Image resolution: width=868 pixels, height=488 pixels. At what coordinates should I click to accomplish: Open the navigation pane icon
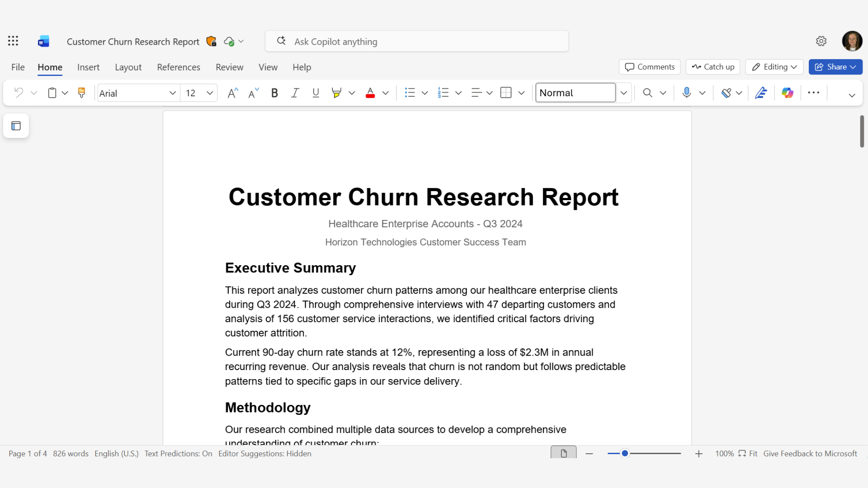[16, 126]
